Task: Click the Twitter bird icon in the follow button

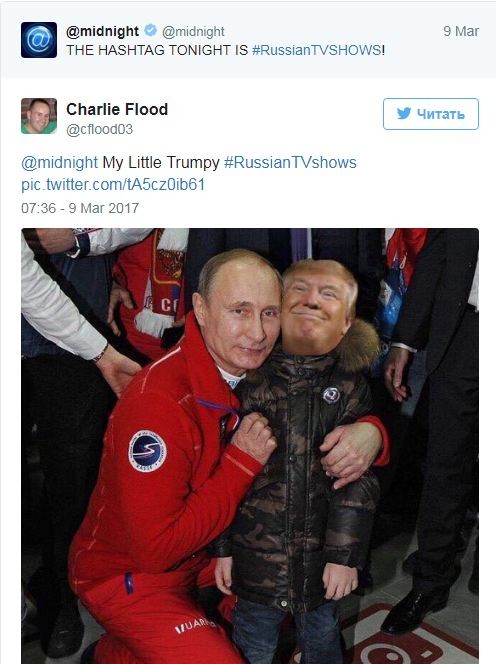Action: (404, 113)
